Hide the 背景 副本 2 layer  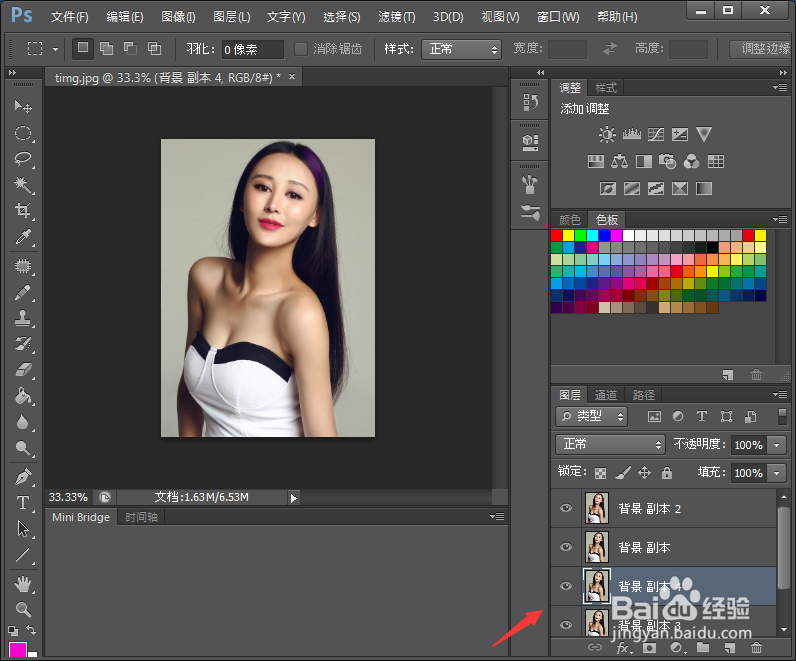pos(566,508)
